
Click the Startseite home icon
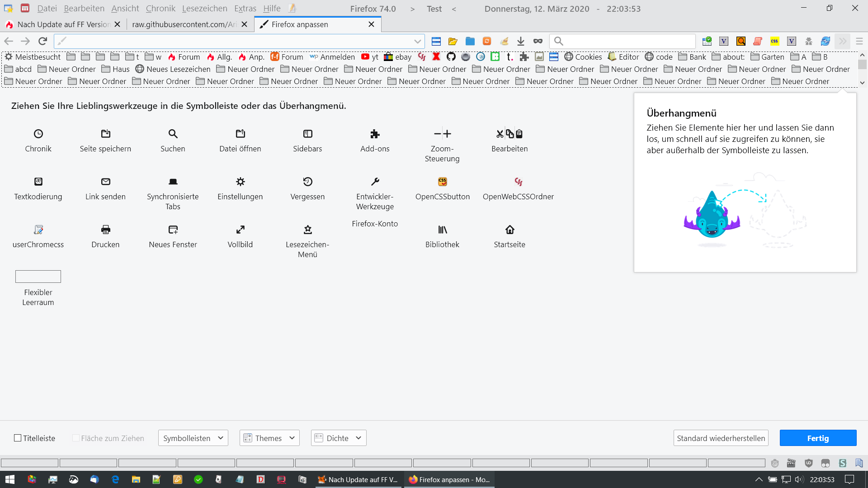tap(509, 230)
